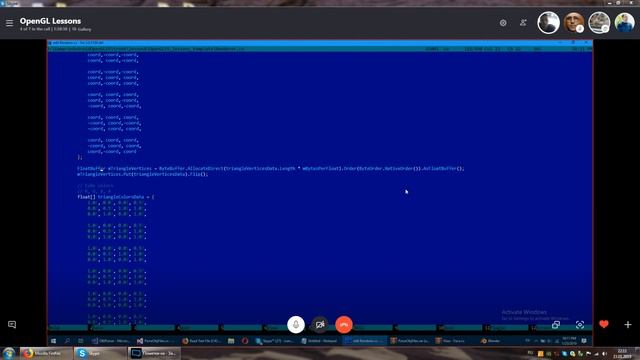Add people to the call
Screen dimensions: 640x360
click(x=523, y=23)
